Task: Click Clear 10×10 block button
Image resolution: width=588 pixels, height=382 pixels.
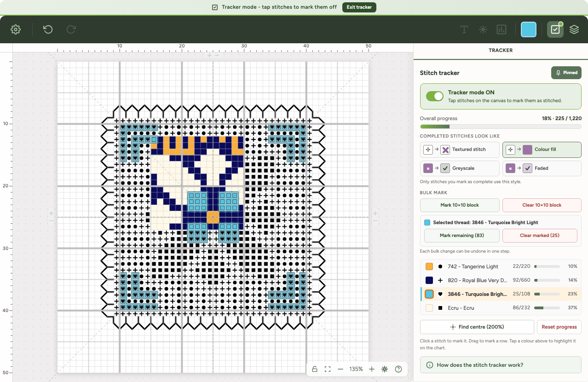Action: pos(542,205)
